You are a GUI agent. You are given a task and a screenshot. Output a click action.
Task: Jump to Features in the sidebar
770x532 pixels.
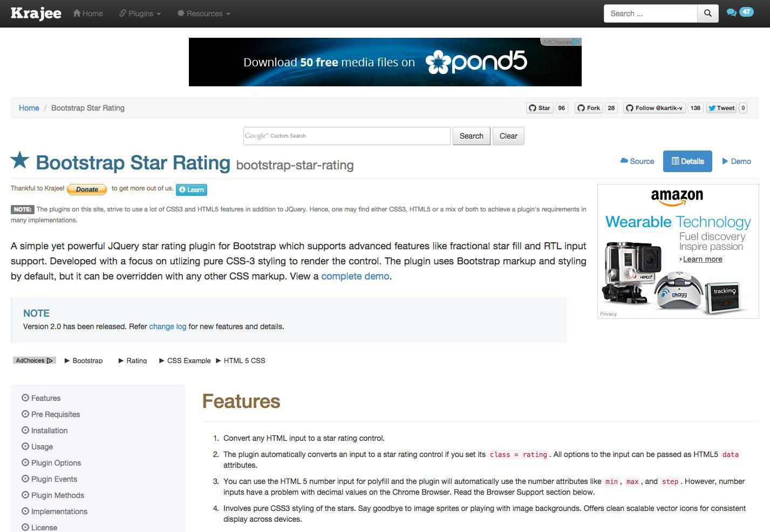coord(46,398)
